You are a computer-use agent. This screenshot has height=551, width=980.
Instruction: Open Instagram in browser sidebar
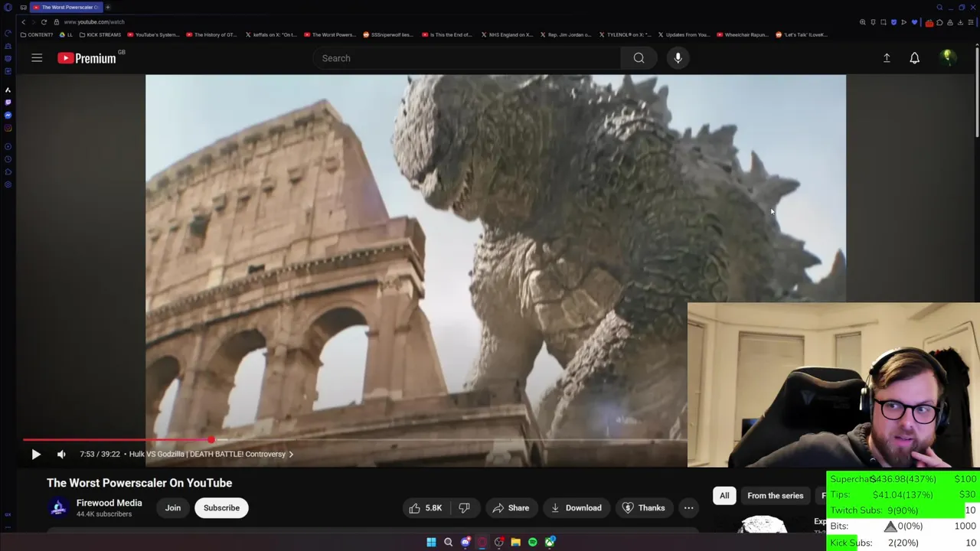tap(8, 128)
